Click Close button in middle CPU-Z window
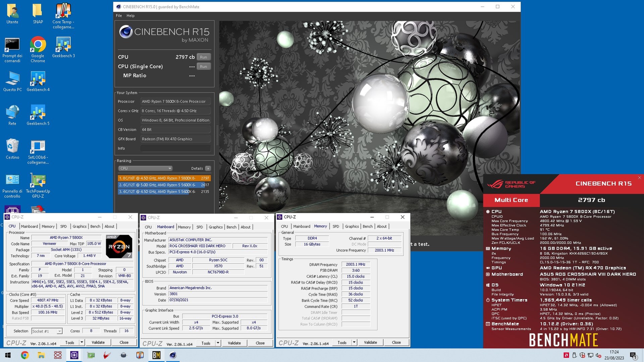Viewport: 644px width, 362px height. [x=260, y=343]
